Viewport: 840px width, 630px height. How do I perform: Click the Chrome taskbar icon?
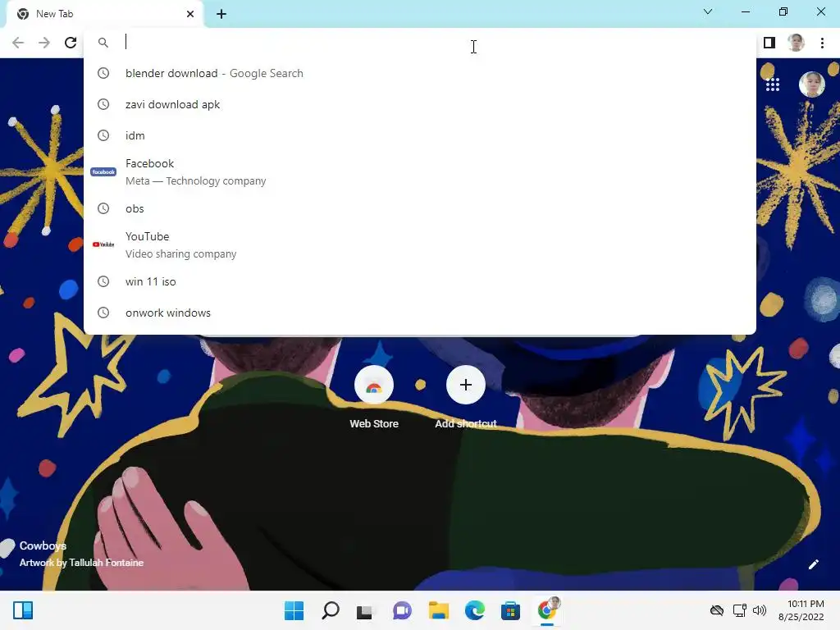tap(547, 610)
